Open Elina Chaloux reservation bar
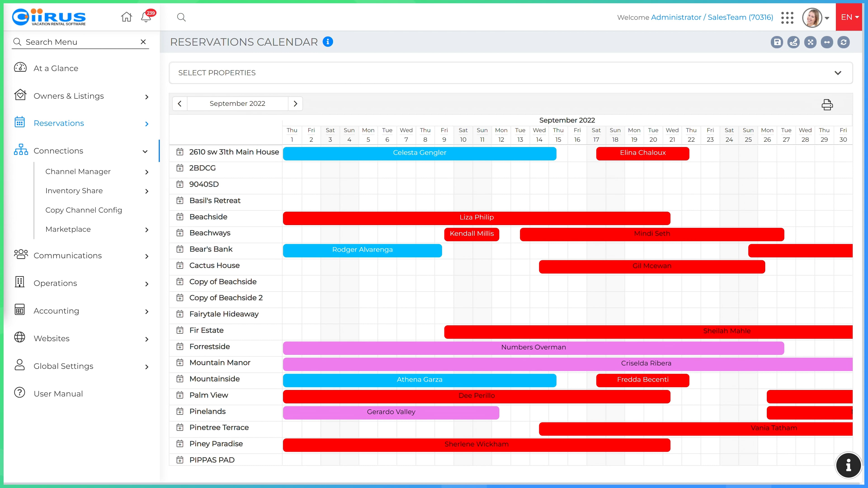This screenshot has height=488, width=868. click(x=643, y=153)
